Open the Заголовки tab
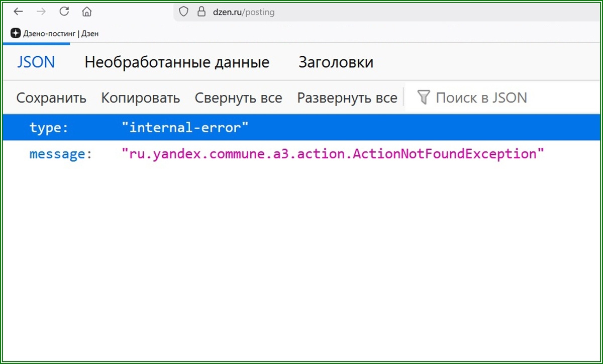 pos(336,62)
